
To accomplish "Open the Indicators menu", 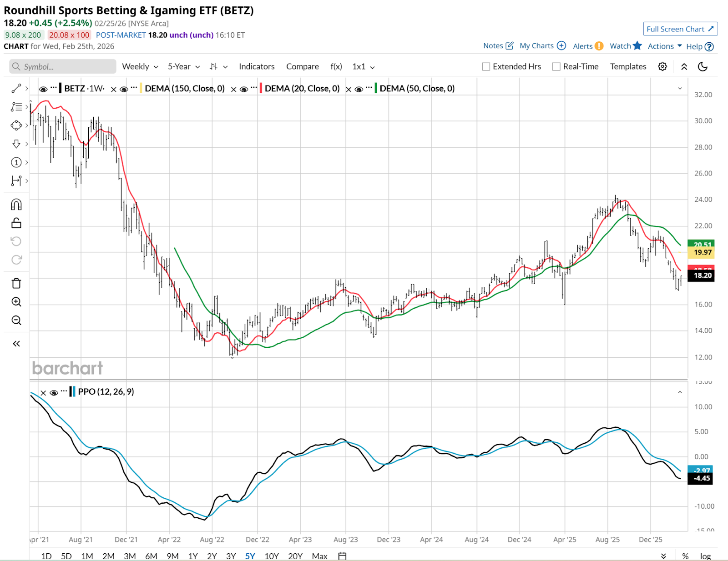I will point(257,66).
